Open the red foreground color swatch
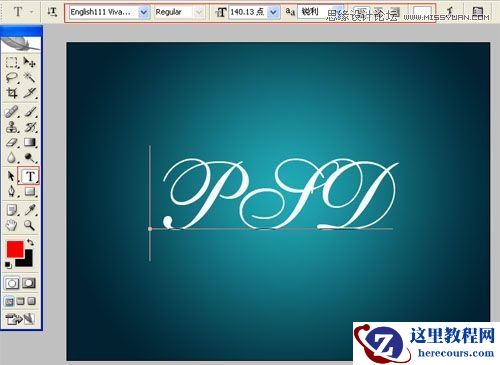Image resolution: width=500 pixels, height=365 pixels. (x=15, y=249)
